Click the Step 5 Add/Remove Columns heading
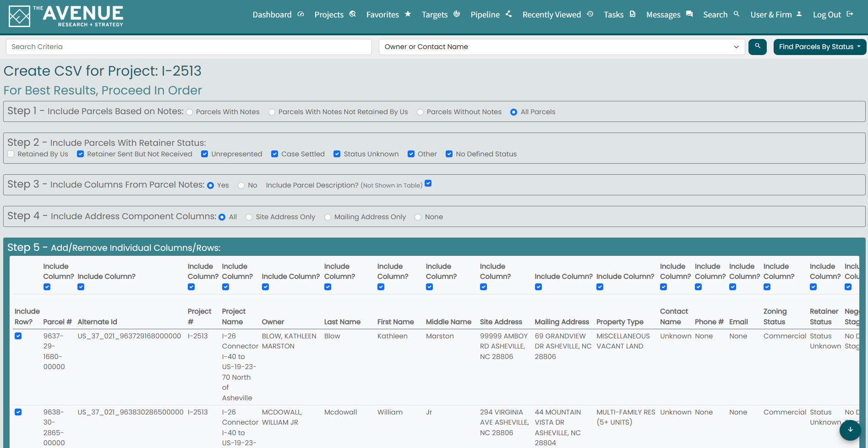This screenshot has width=868, height=448. click(x=114, y=248)
